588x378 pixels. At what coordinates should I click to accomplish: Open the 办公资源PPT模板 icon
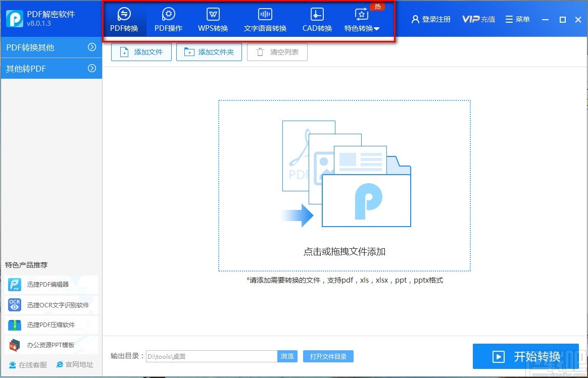click(14, 345)
